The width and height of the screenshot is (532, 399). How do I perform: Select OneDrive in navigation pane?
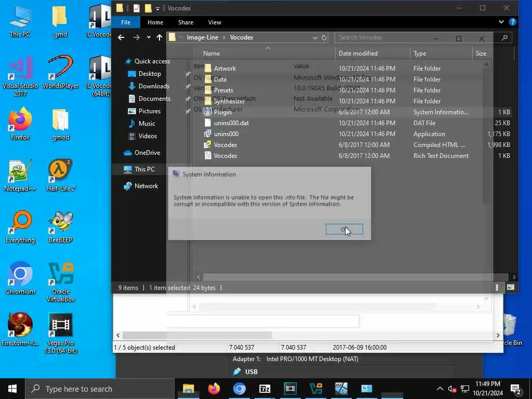(x=142, y=153)
